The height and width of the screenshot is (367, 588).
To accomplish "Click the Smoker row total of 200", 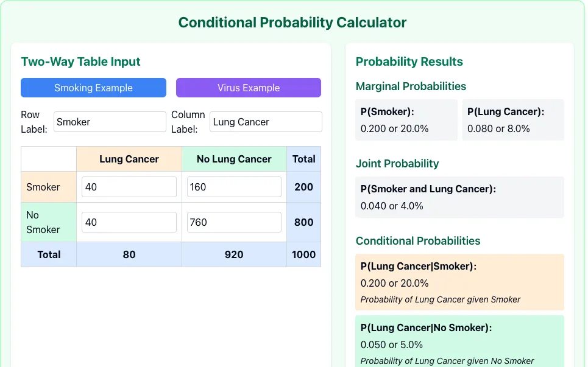I will click(x=304, y=187).
